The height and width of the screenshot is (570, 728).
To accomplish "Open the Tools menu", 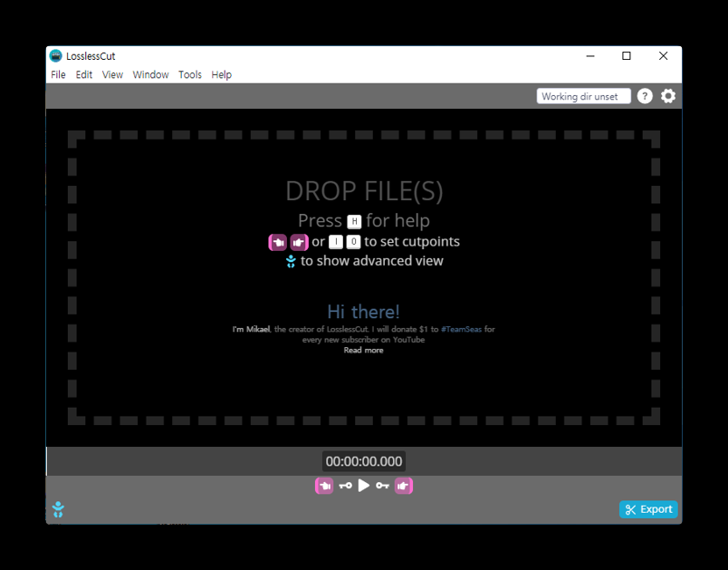I will tap(190, 75).
